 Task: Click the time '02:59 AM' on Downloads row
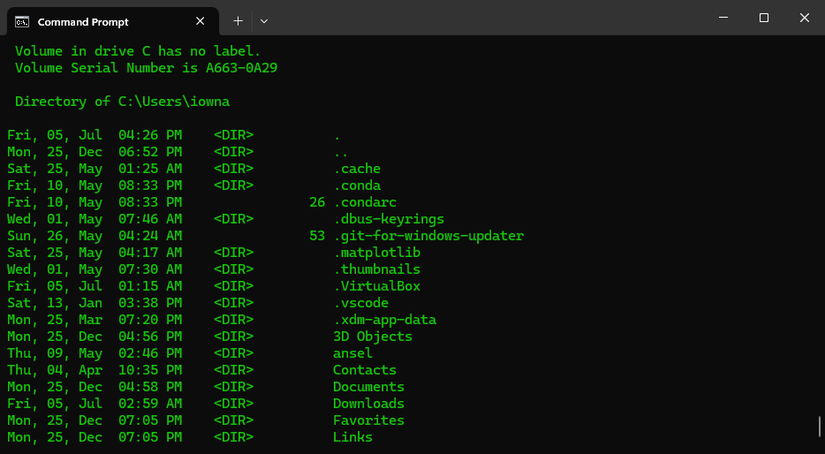coord(150,404)
